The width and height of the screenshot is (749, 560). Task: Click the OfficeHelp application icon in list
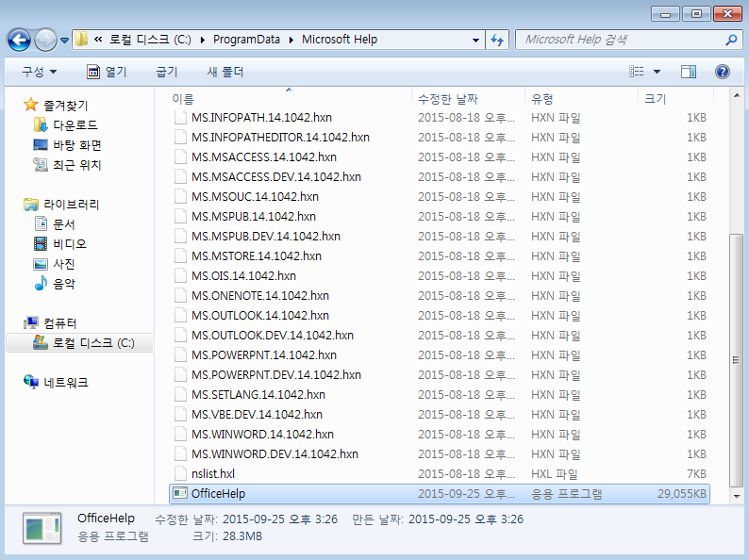(180, 493)
